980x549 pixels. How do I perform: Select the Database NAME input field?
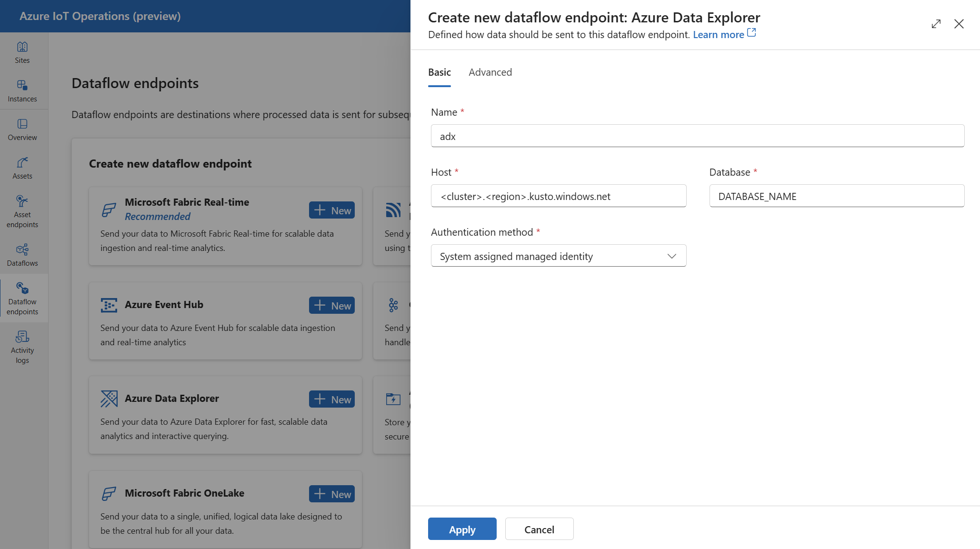837,196
